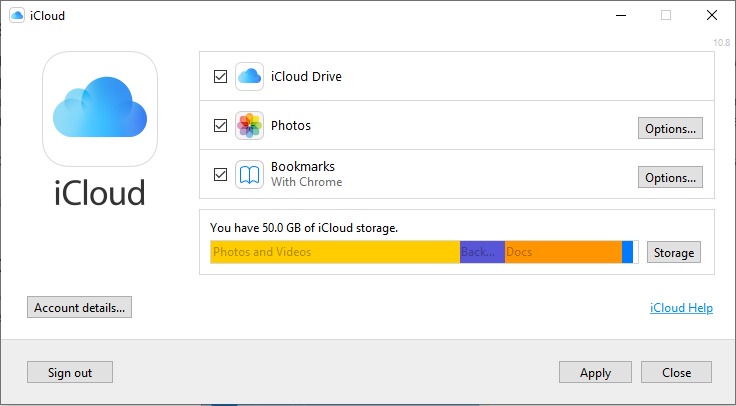Click the yellow Photos and Videos storage segment
The width and height of the screenshot is (736, 406).
coord(335,252)
